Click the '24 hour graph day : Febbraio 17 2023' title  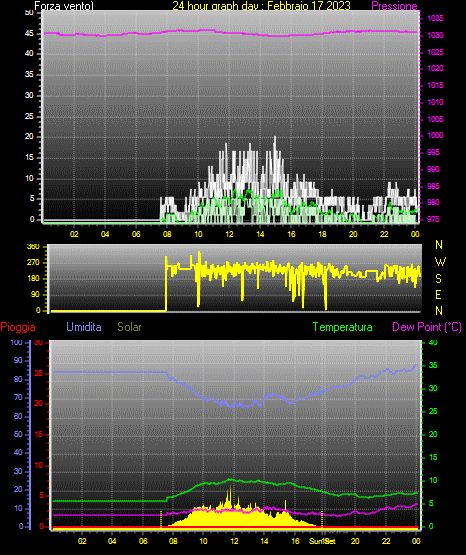coord(261,6)
